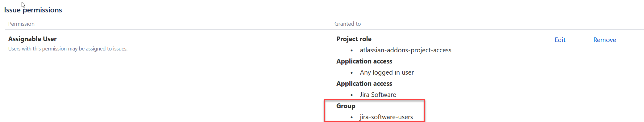Select the 'Assignable User' permission name
Screen dimensions: 644x122
32,39
